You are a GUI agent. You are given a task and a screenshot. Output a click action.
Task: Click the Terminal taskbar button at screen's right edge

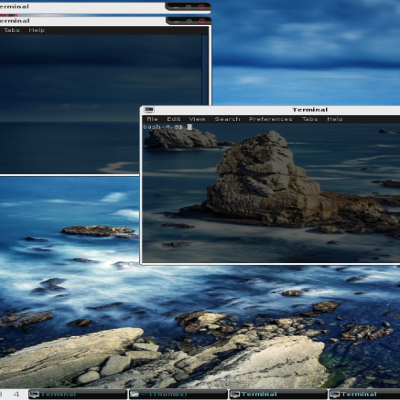pyautogui.click(x=365, y=395)
